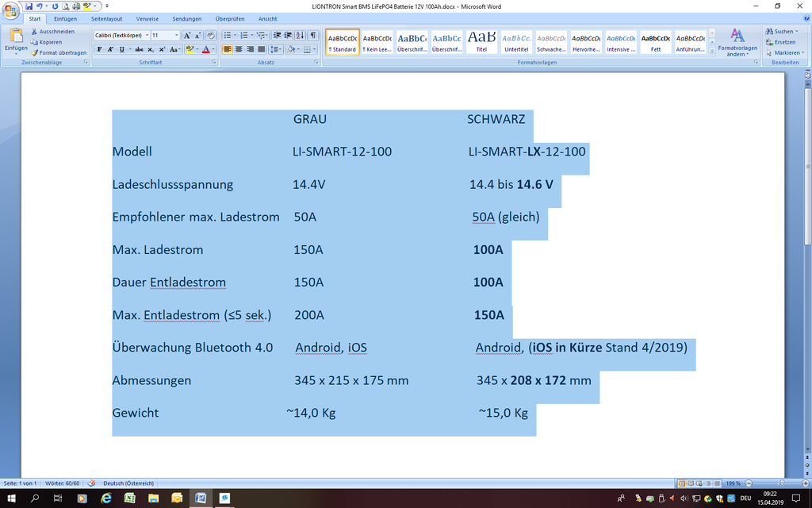Apply red font color

pos(205,49)
